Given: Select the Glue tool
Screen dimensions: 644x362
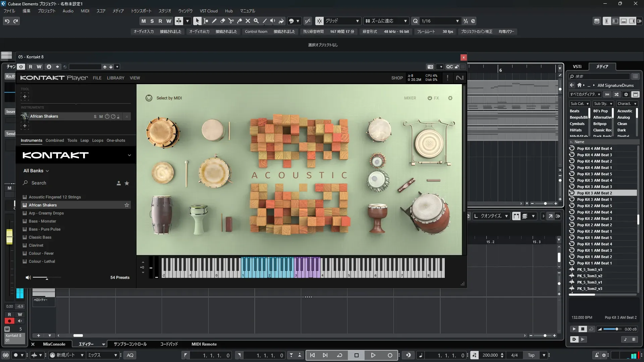Looking at the screenshot, I should [x=239, y=21].
